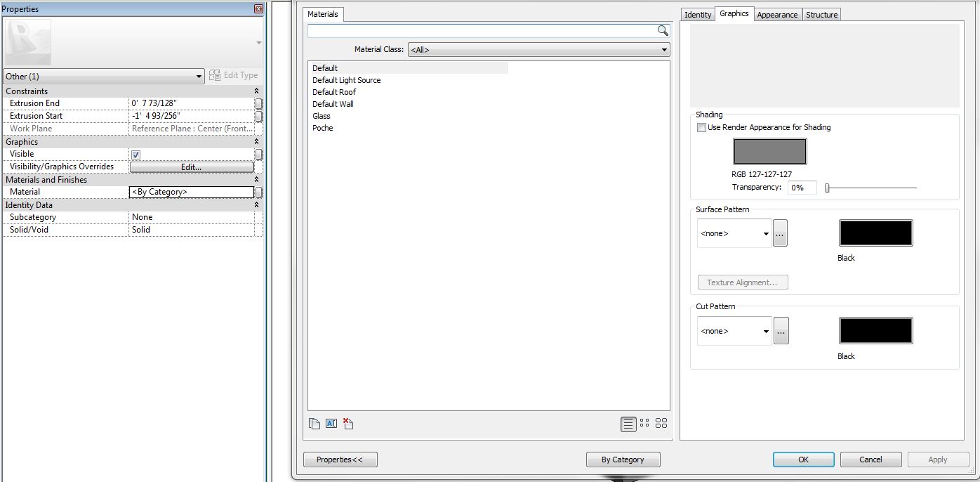
Task: Select the Poche material
Action: tap(323, 128)
